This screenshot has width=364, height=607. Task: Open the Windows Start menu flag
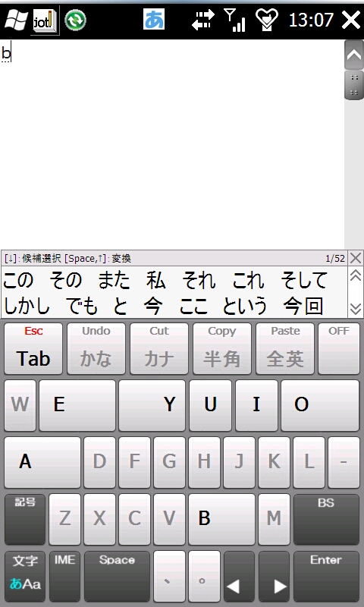coord(15,20)
